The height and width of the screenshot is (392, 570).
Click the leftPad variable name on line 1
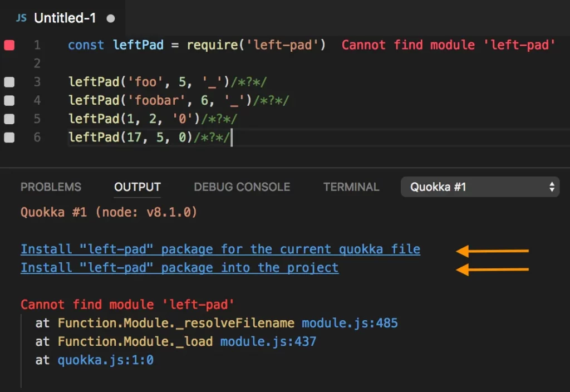point(138,45)
